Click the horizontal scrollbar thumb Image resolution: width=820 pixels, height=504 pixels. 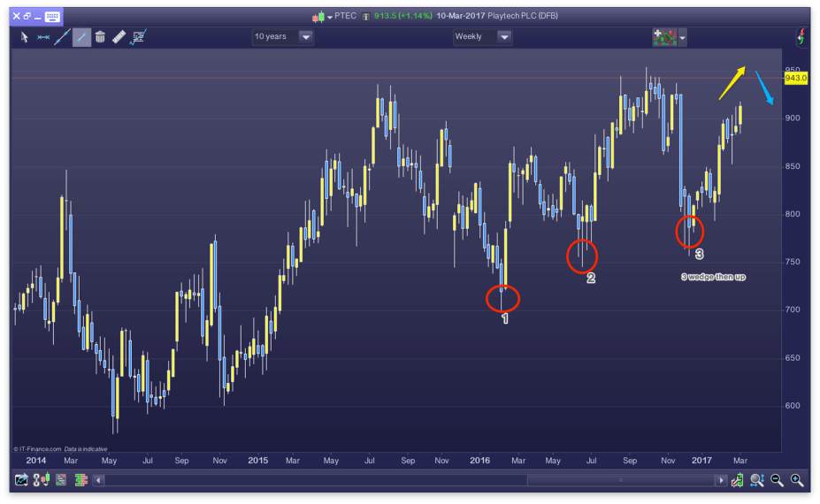(619, 480)
